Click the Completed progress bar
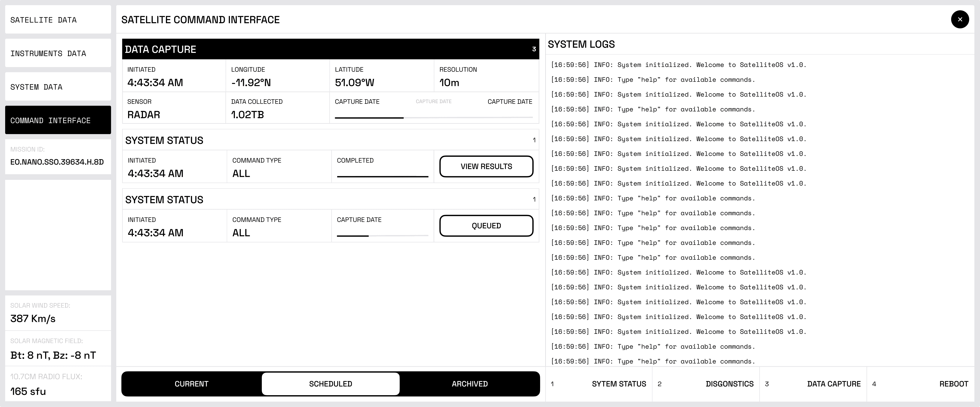 (382, 176)
